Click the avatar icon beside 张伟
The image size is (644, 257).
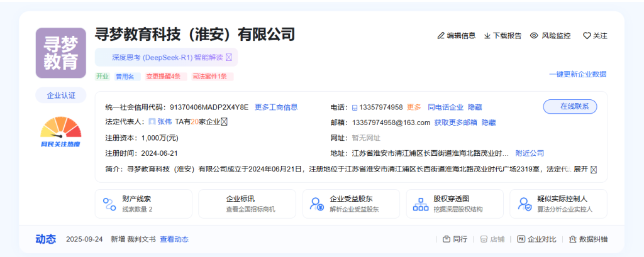tap(152, 122)
